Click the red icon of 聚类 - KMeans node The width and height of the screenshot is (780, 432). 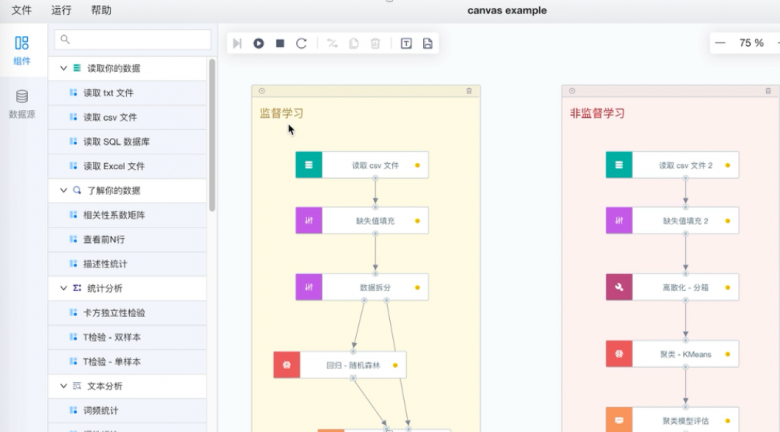click(619, 354)
